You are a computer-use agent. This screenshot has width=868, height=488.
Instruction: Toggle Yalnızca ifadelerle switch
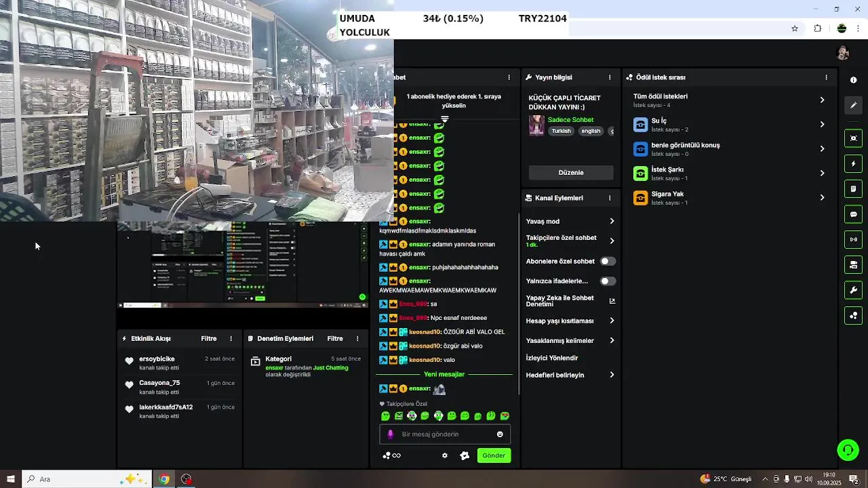[608, 281]
